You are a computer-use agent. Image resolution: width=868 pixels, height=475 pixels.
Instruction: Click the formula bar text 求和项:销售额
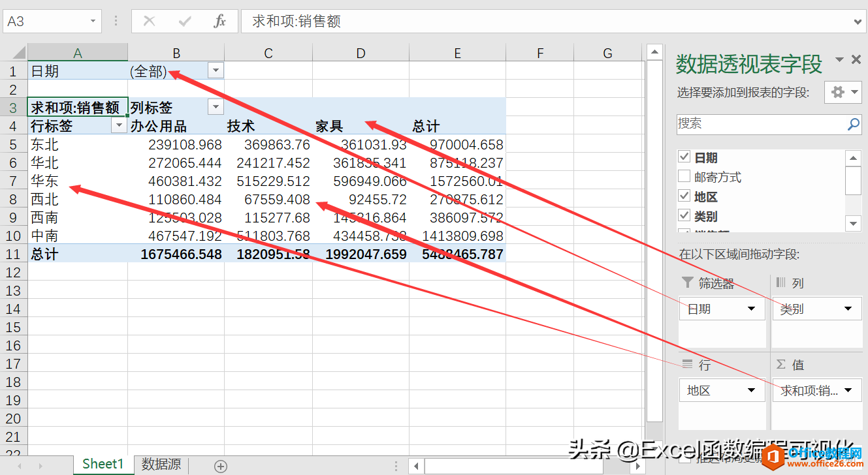click(297, 22)
